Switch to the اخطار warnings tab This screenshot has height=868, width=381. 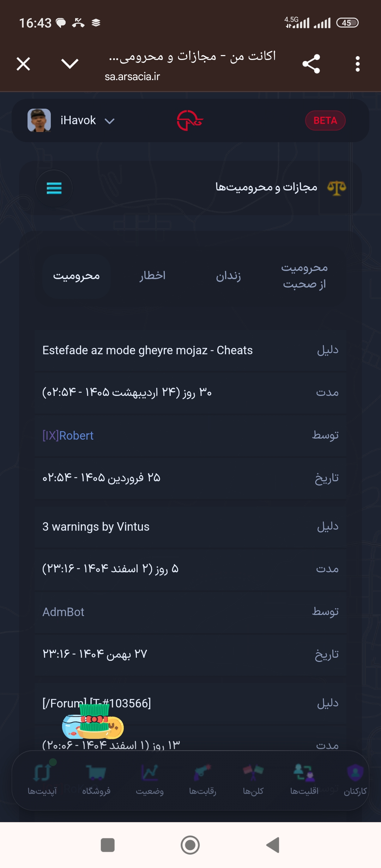point(152,276)
